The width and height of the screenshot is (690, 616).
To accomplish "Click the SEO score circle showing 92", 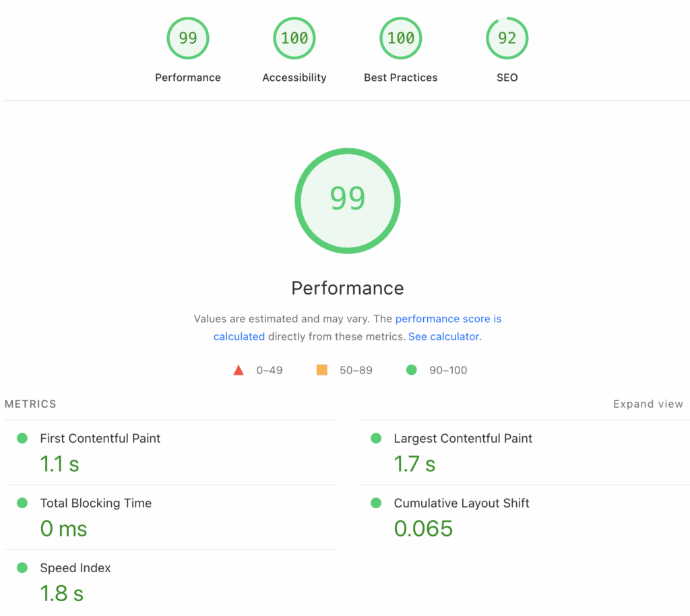I will pos(507,38).
